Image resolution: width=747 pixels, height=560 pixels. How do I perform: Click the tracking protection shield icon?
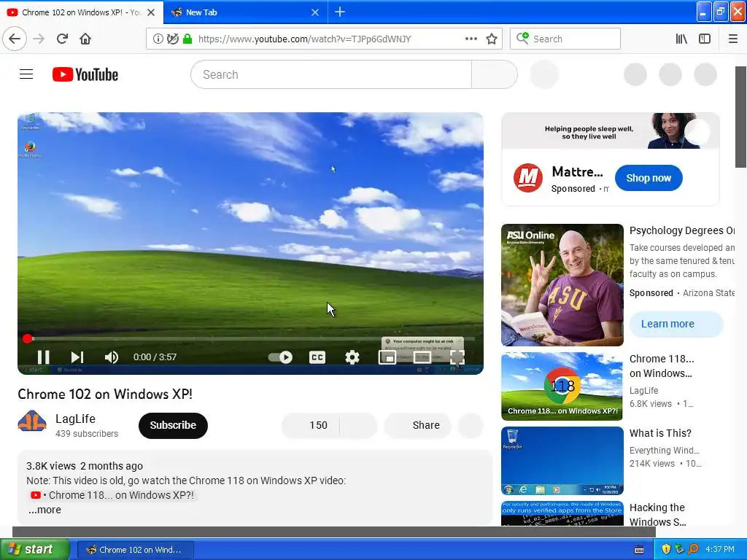tap(172, 39)
